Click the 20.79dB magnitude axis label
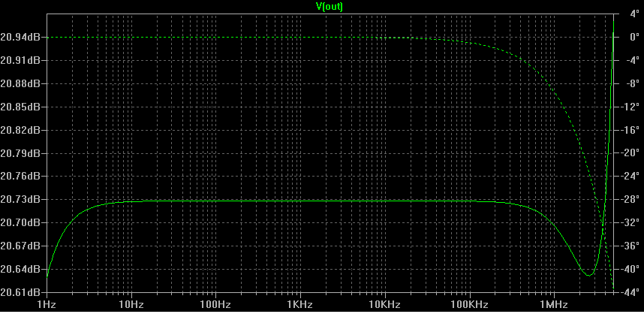This screenshot has width=644, height=314. [20, 153]
